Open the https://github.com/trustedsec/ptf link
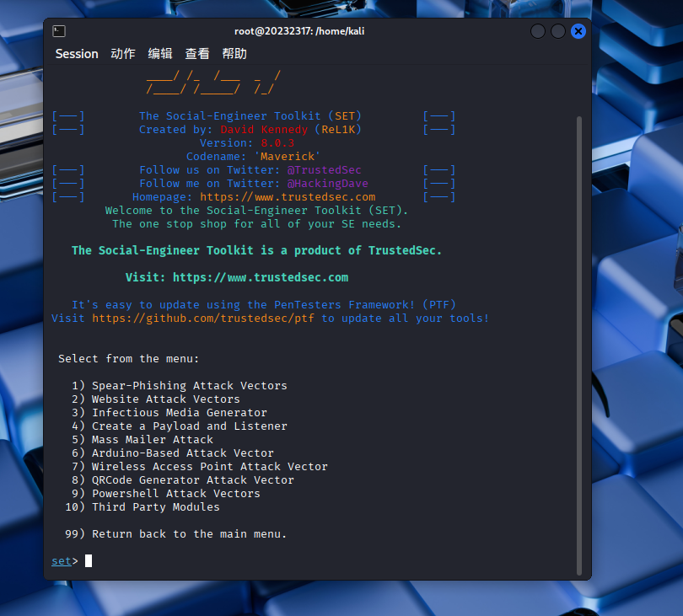The height and width of the screenshot is (616, 683). coord(203,319)
